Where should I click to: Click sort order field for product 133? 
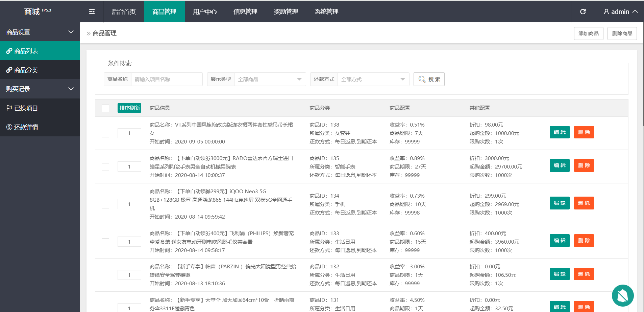[x=129, y=242]
